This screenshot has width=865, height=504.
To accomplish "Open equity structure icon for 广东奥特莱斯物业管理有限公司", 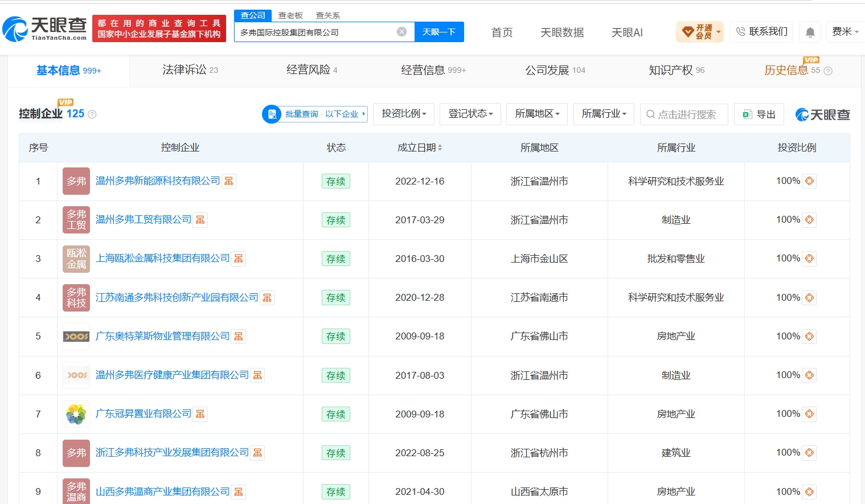I will (x=239, y=337).
